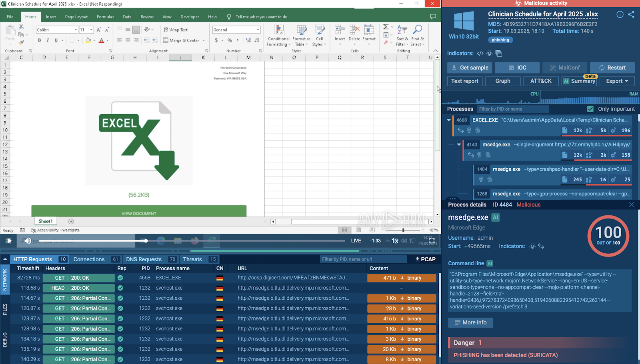Open Conditional Formatting in Styles group
This screenshot has width=640, height=364.
(279, 36)
